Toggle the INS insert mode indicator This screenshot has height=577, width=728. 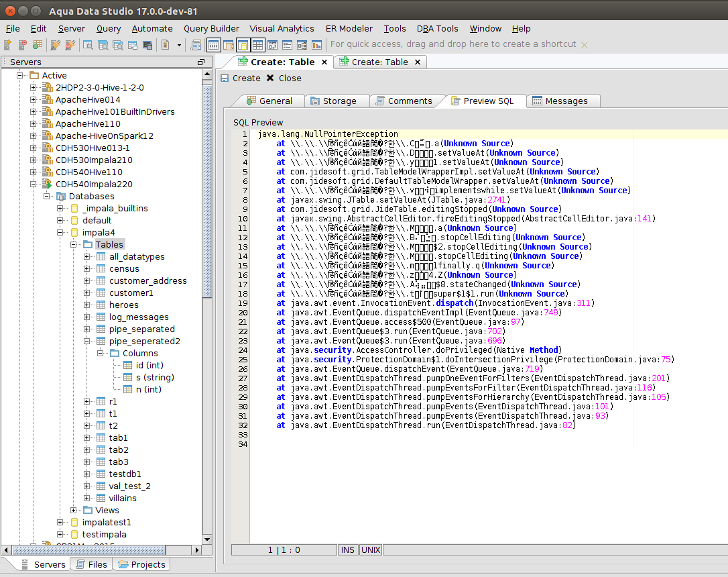[347, 549]
